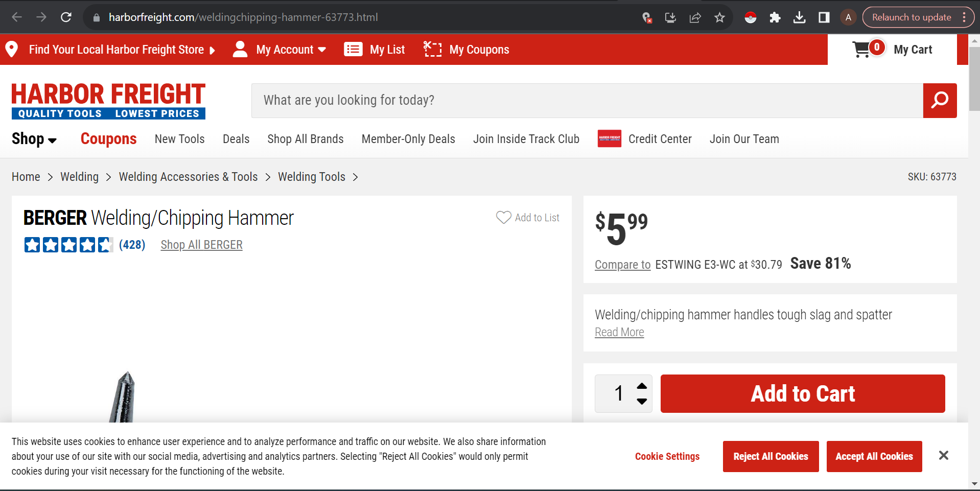Open My List link

coord(387,50)
